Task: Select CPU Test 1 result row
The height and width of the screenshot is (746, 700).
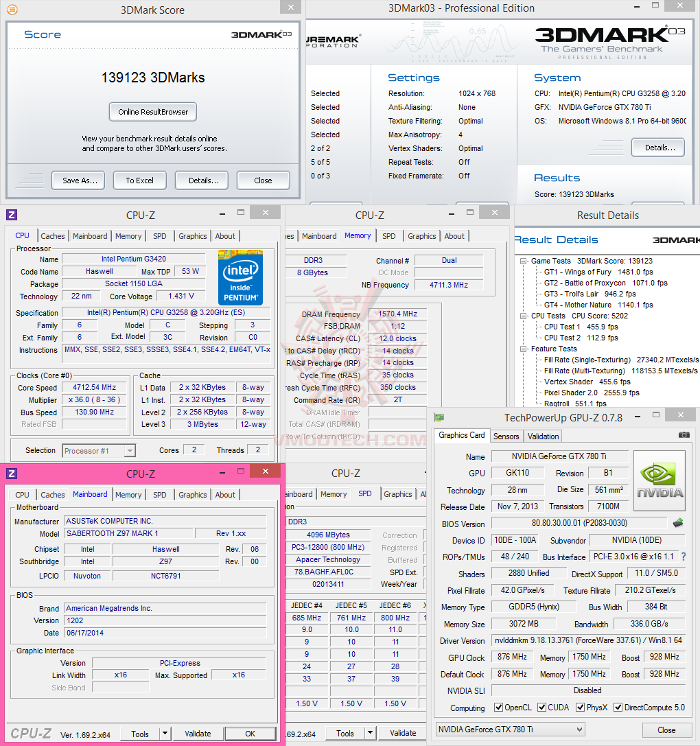Action: (581, 327)
